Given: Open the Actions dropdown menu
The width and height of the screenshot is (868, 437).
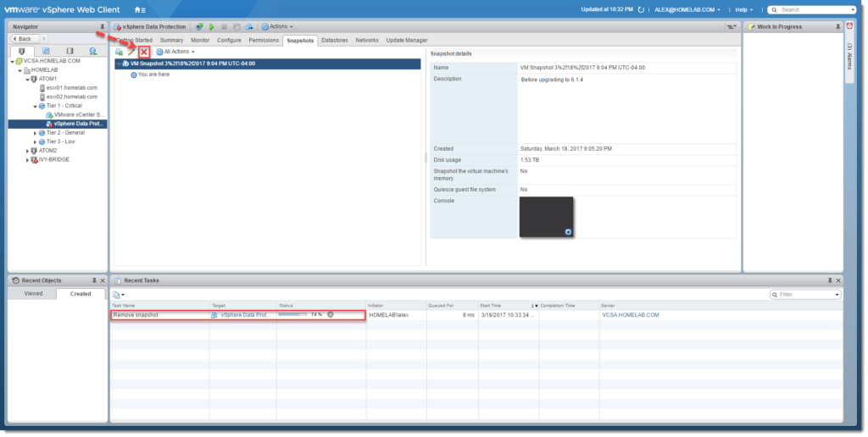Looking at the screenshot, I should point(277,26).
